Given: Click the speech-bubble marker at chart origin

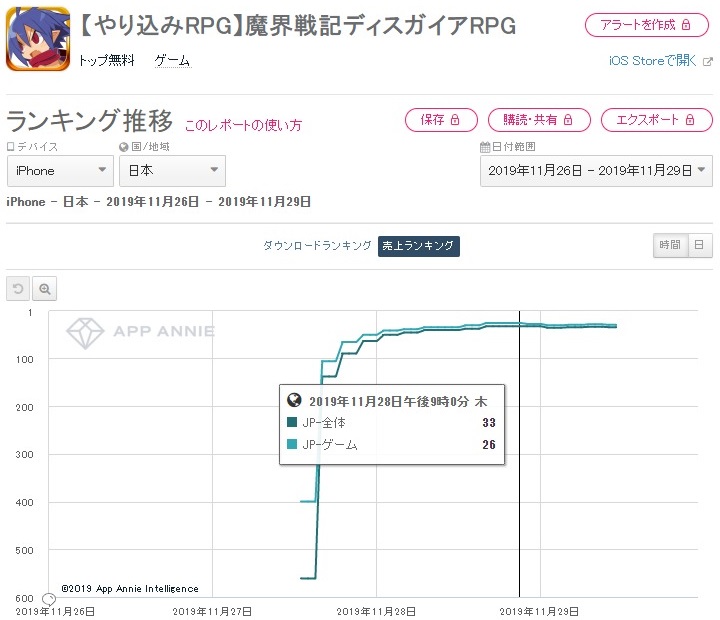Looking at the screenshot, I should tap(49, 599).
